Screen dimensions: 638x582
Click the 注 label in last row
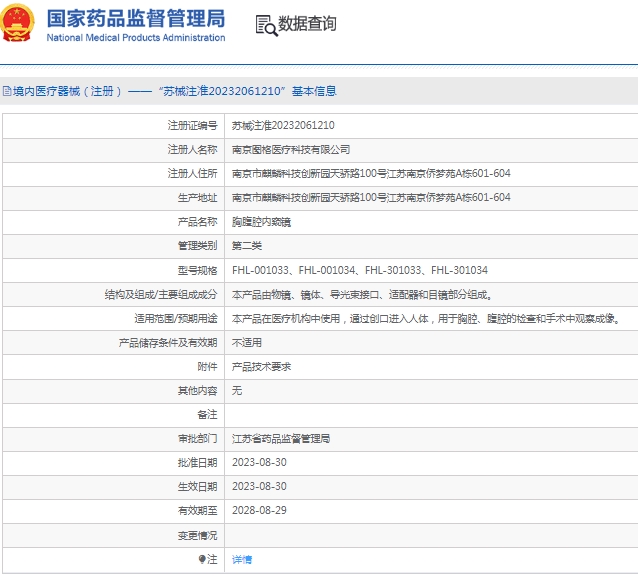click(x=212, y=560)
